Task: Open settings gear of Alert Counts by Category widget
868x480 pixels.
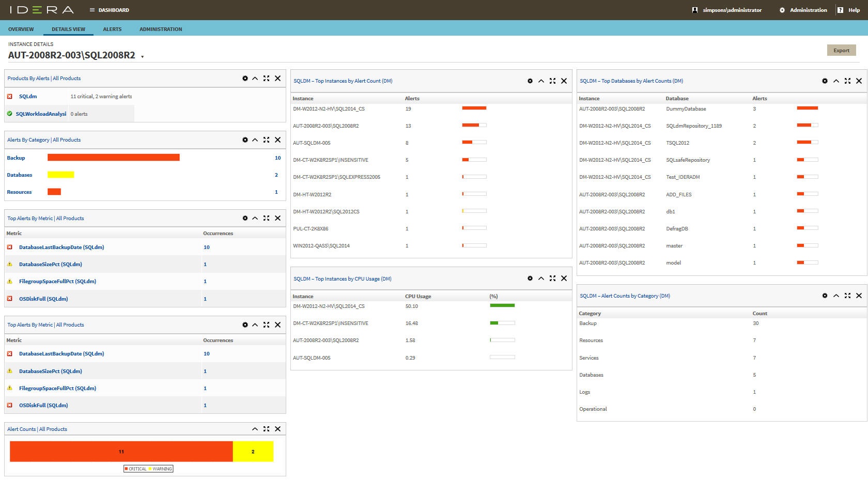Action: click(825, 296)
